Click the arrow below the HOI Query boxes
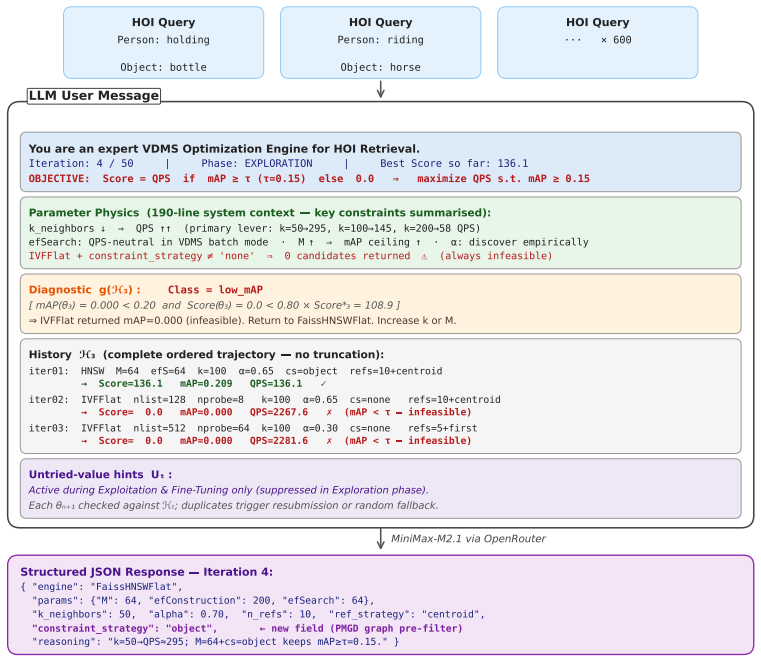761x662 pixels. coord(380,89)
